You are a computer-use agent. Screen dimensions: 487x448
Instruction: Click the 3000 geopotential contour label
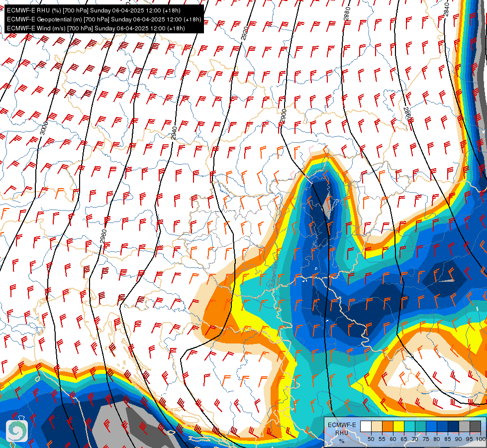tap(44, 128)
